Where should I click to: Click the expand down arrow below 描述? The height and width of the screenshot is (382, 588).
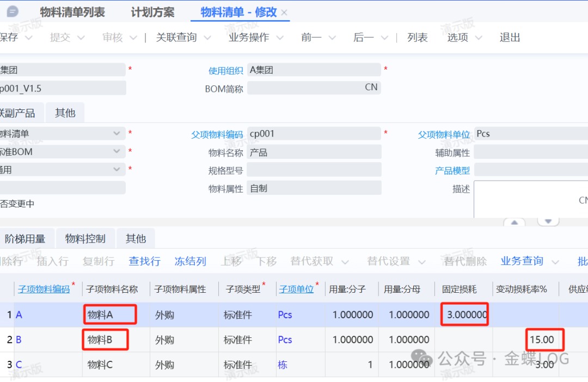tap(548, 221)
